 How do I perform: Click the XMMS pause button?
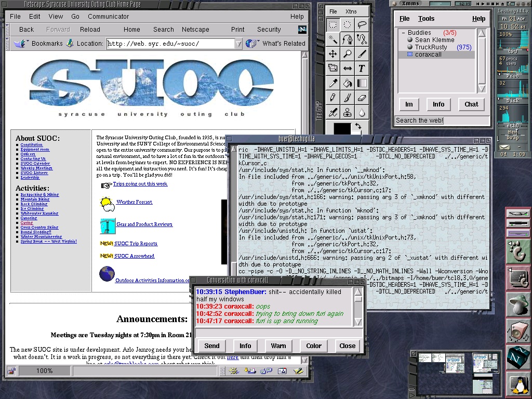pyautogui.click(x=487, y=4)
